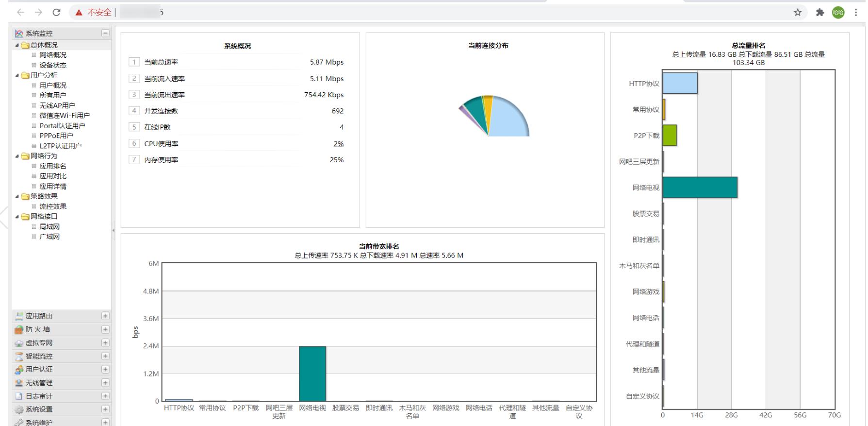Click the 网络电视 bar in bandwidth chart
The image size is (868, 426).
(x=312, y=374)
